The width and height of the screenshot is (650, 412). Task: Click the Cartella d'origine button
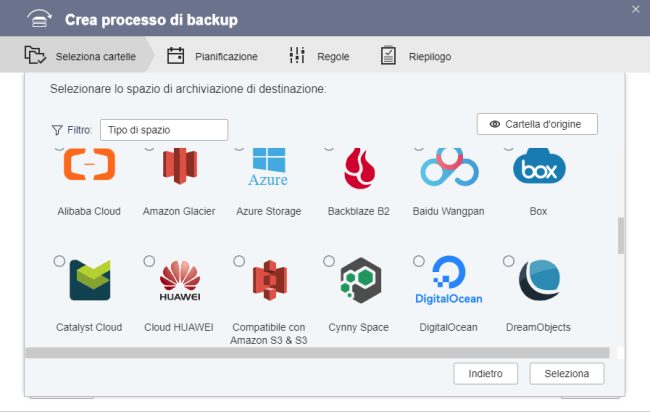pos(537,124)
